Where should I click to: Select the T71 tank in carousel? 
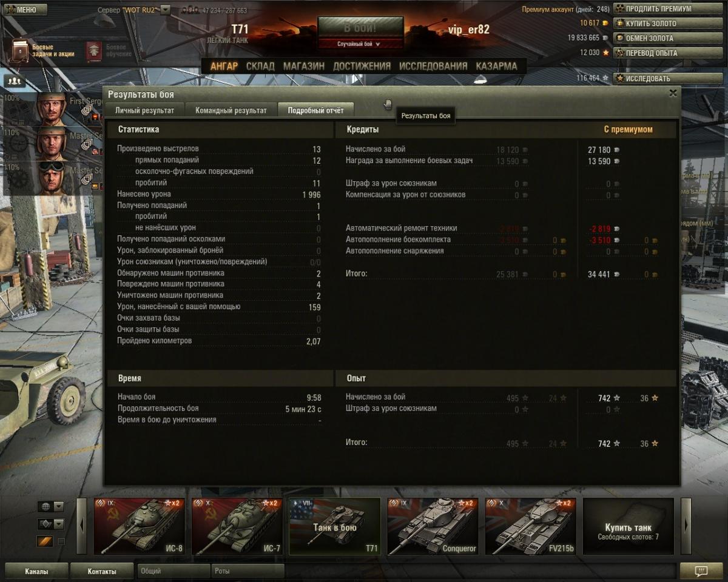pos(335,526)
